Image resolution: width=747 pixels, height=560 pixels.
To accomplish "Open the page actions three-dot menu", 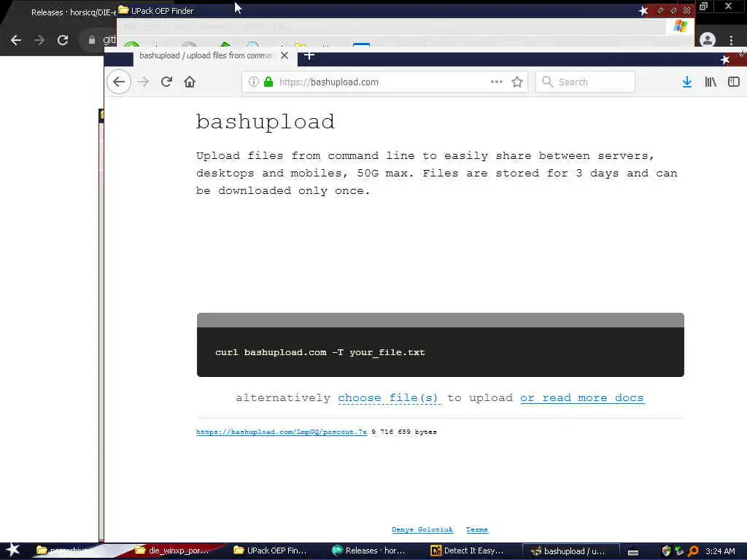I will 496,82.
